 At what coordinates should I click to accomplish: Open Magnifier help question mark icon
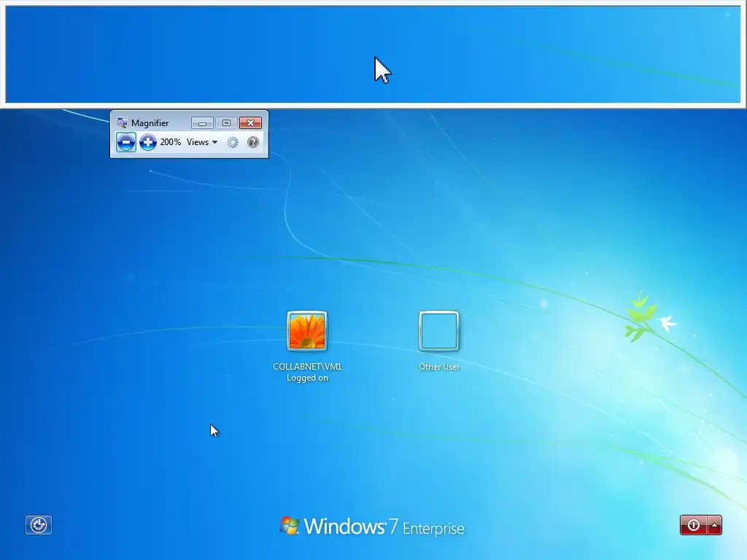[x=253, y=142]
